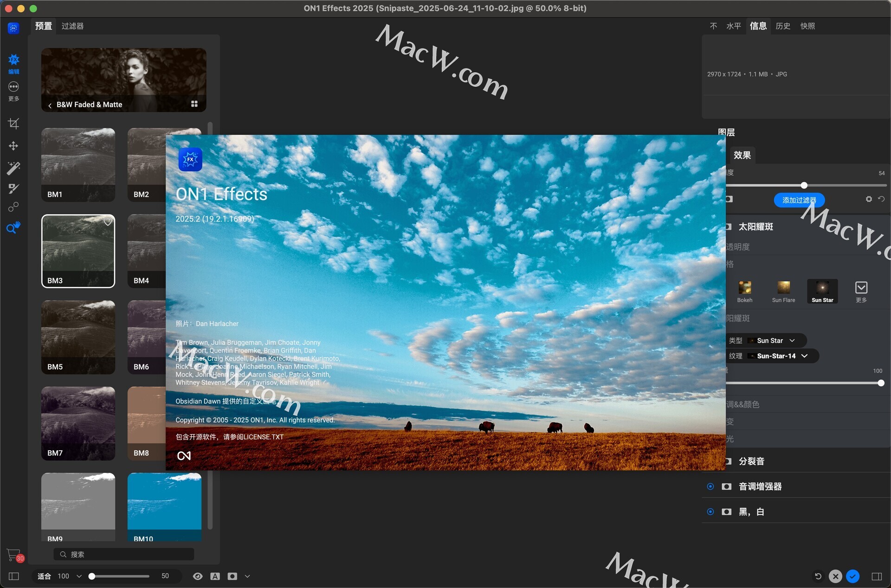Switch to the 过滤器 tab
Viewport: 891px width, 588px height.
[x=73, y=26]
